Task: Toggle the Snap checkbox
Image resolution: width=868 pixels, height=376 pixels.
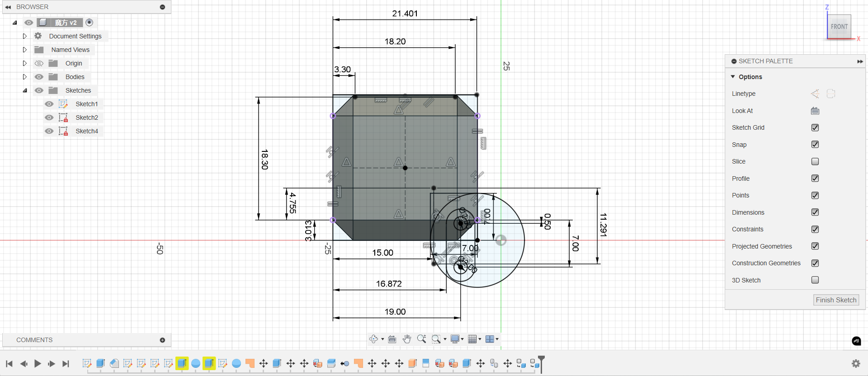Action: [x=815, y=145]
